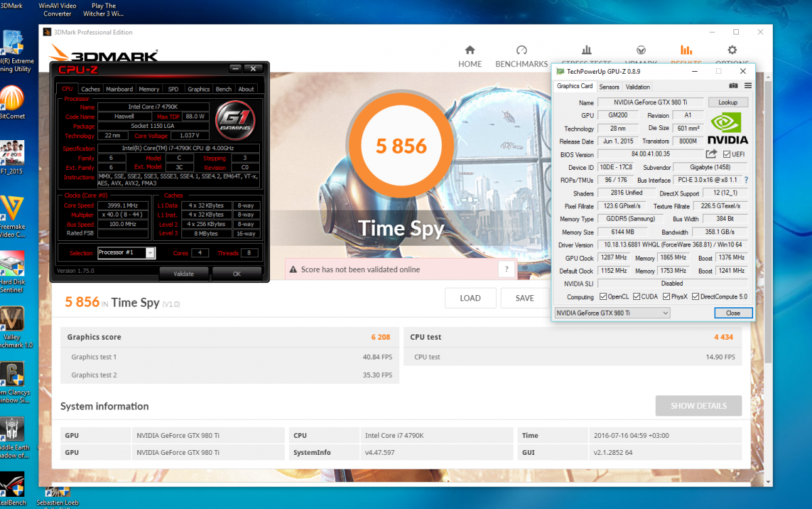Click the Graphics test 2 35.30 FPS value
The image size is (812, 509).
click(378, 375)
